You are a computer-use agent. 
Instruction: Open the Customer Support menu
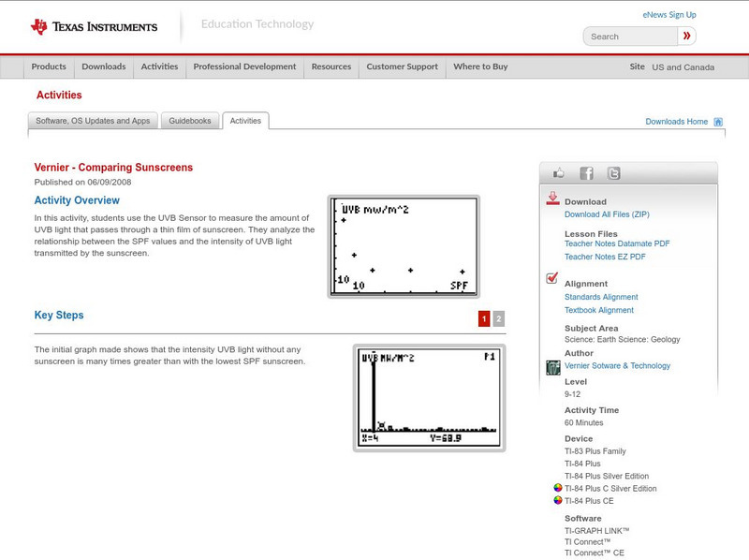pyautogui.click(x=403, y=66)
